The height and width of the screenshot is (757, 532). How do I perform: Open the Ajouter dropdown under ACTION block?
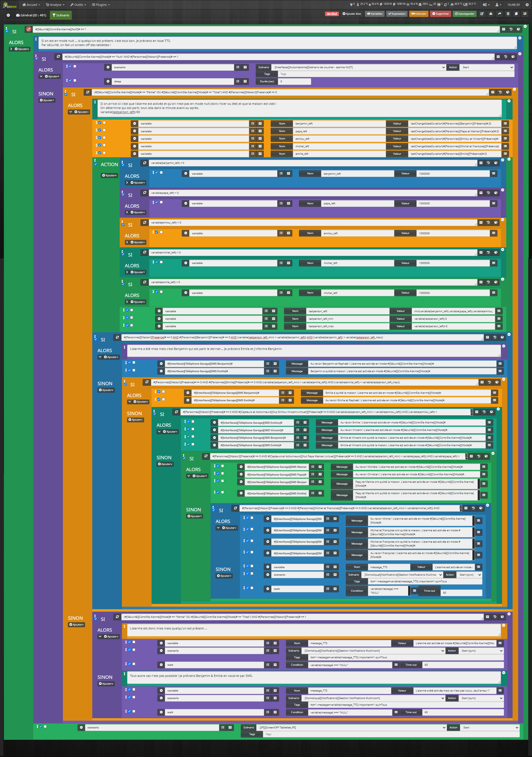point(109,176)
